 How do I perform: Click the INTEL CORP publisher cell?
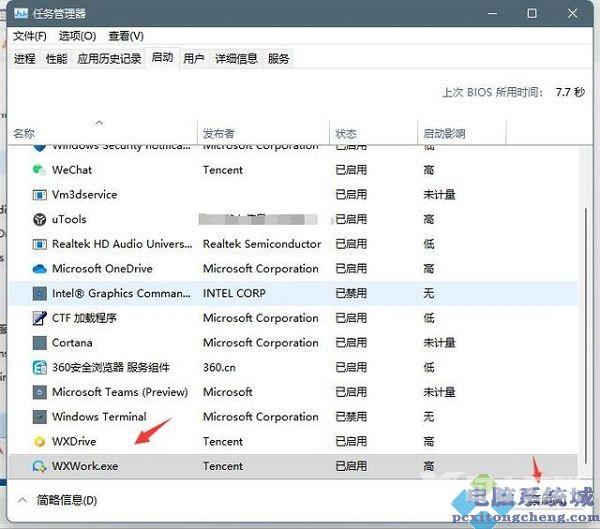234,293
